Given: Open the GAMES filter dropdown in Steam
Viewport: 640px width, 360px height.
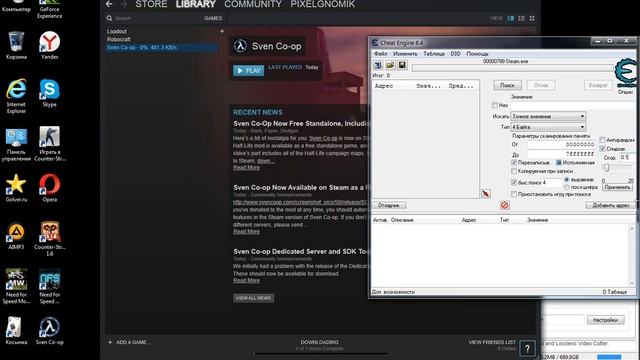Looking at the screenshot, I should pyautogui.click(x=213, y=18).
